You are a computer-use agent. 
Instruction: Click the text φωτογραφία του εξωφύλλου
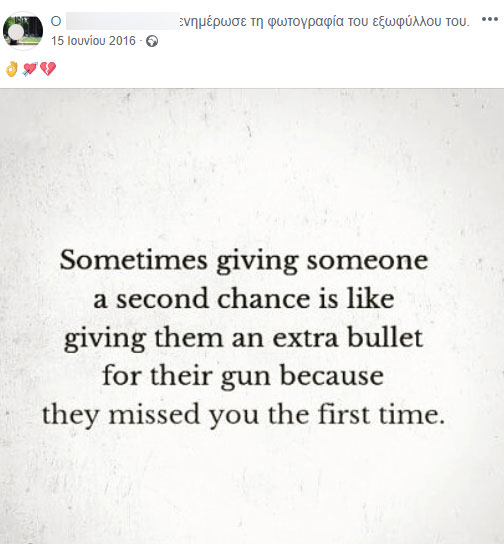tap(354, 22)
